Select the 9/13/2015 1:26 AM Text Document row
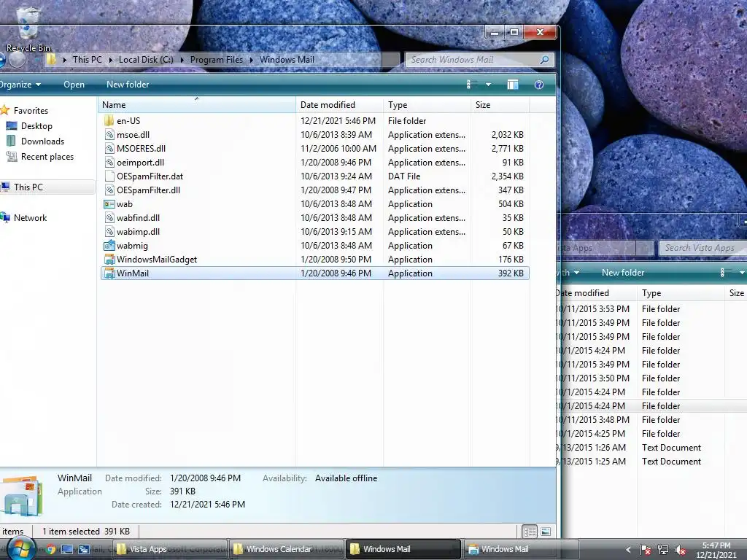 point(651,447)
